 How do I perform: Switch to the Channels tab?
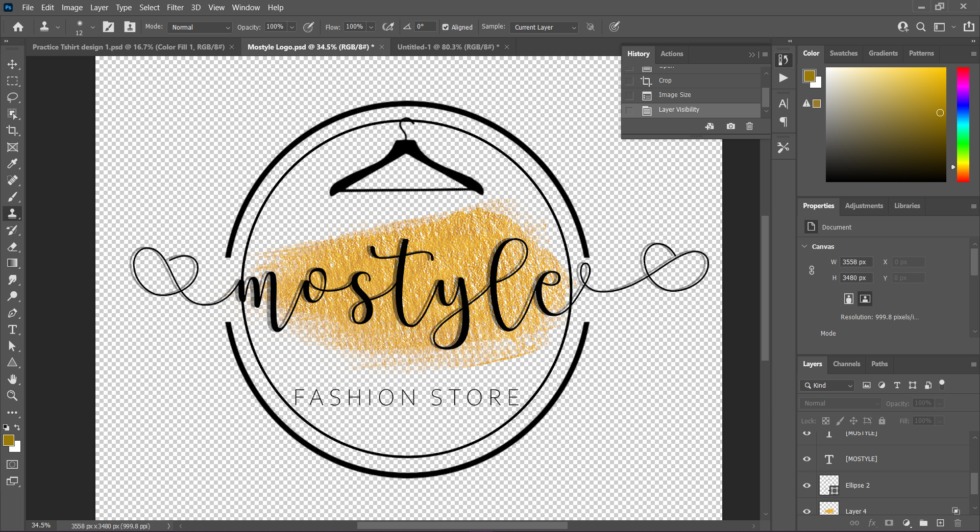click(846, 364)
